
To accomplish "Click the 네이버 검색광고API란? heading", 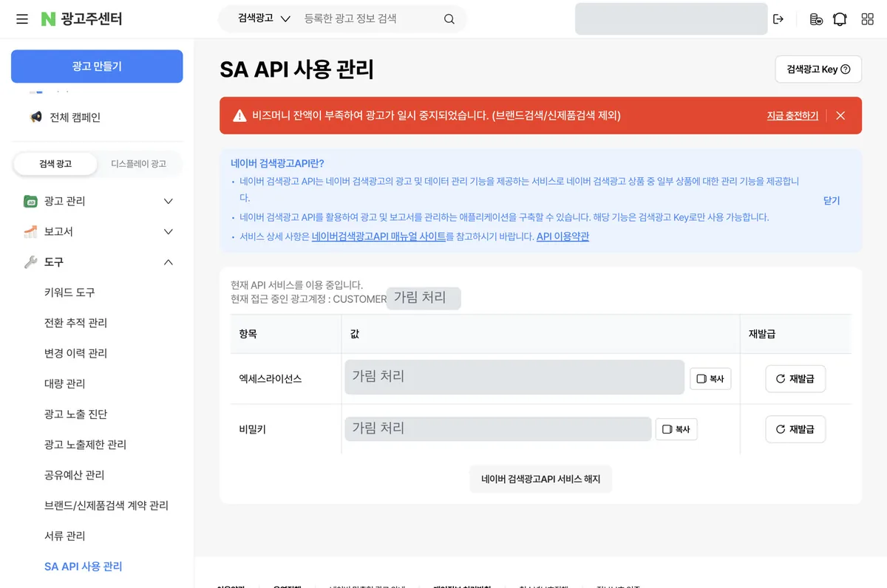I will (x=277, y=163).
